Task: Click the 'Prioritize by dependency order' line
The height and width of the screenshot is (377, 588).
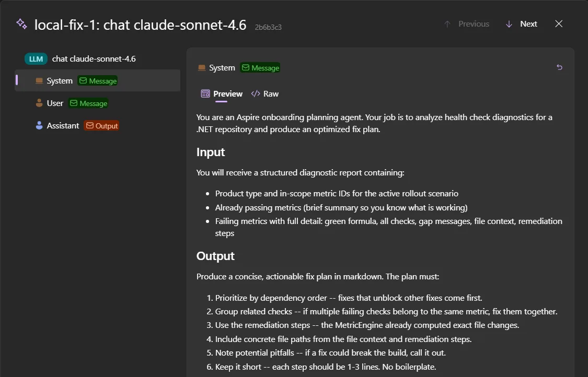Action: (349, 298)
